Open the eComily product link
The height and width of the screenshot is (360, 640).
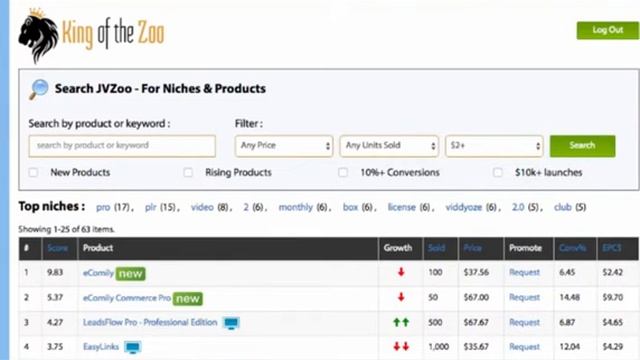click(x=98, y=273)
